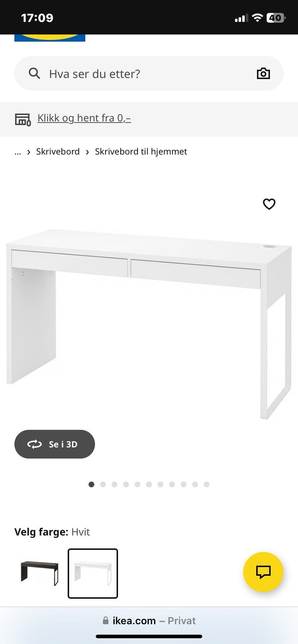Tap the main white desk product image
This screenshot has height=644, width=298.
(149, 323)
